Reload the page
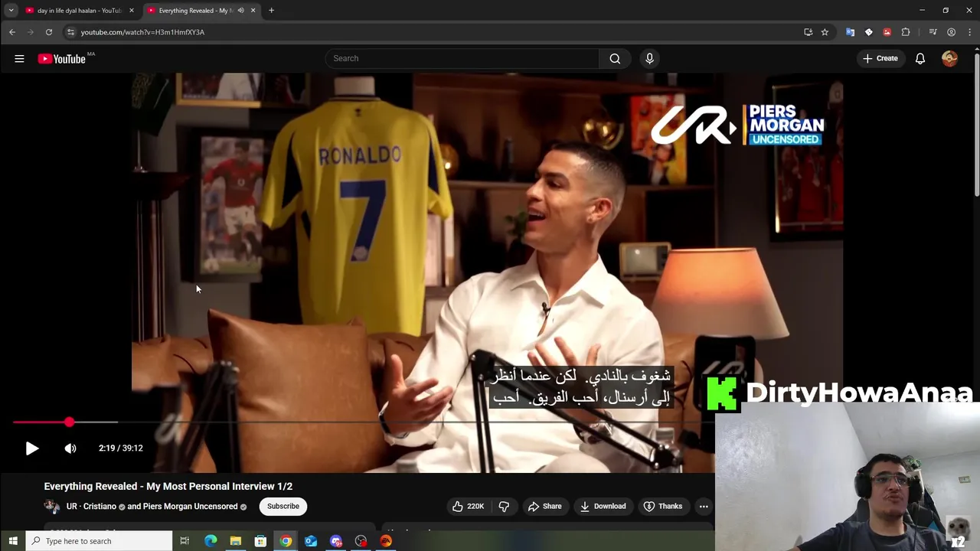The width and height of the screenshot is (980, 551). pos(49,32)
